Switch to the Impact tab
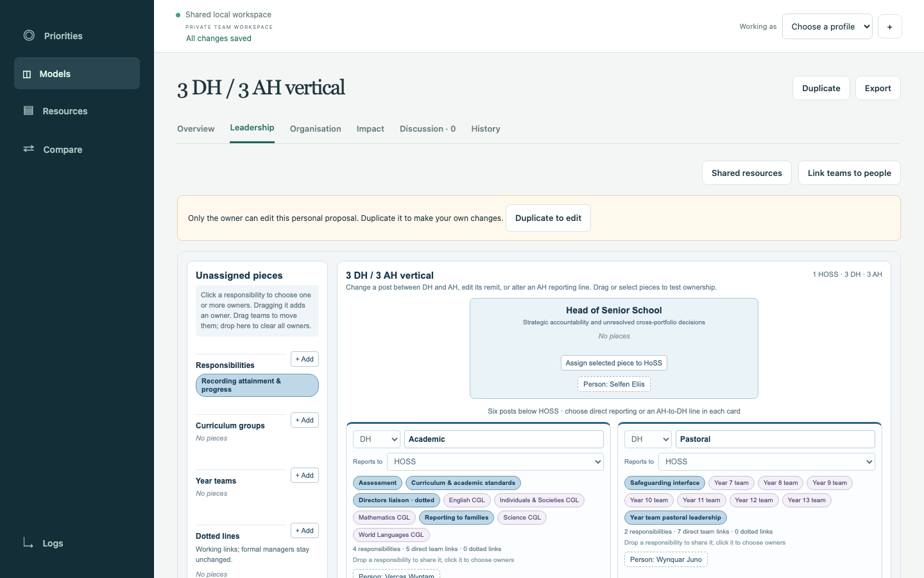The width and height of the screenshot is (924, 578). coord(370,128)
